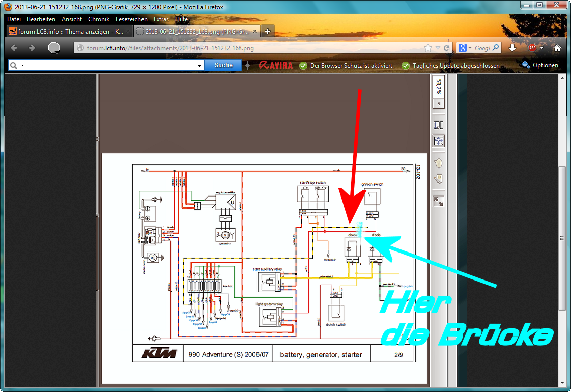571x392 pixels.
Task: Reload the page with the refresh icon
Action: 446,48
